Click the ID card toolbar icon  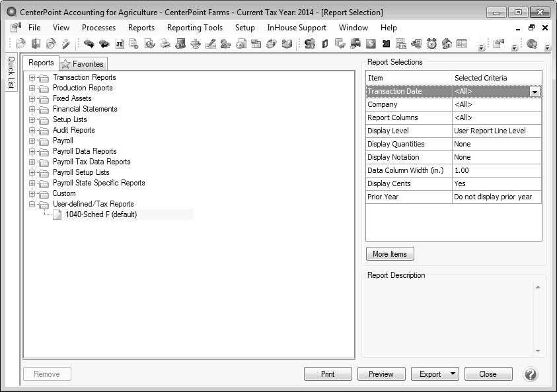tap(462, 44)
